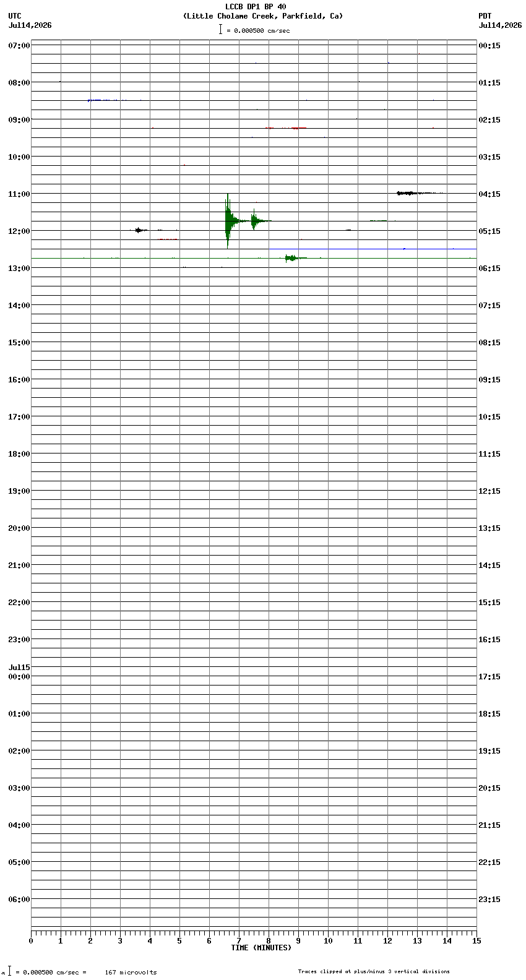Click the 03:00 UTC row label
The height and width of the screenshot is (980, 526).
[19, 788]
